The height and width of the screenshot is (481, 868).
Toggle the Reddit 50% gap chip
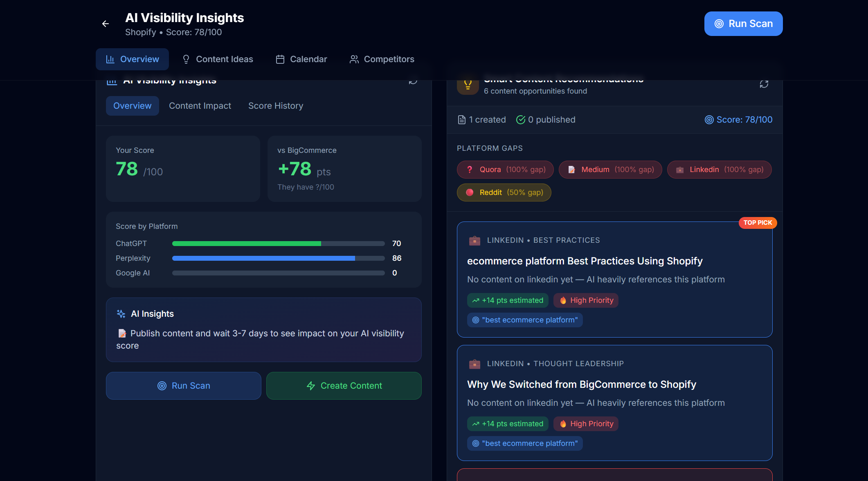(x=504, y=192)
